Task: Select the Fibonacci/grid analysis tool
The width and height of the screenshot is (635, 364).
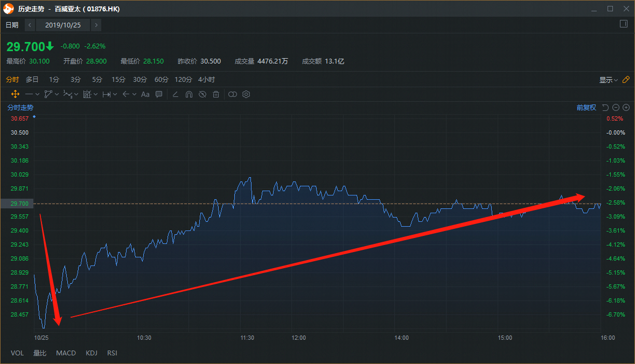Action: tap(87, 94)
